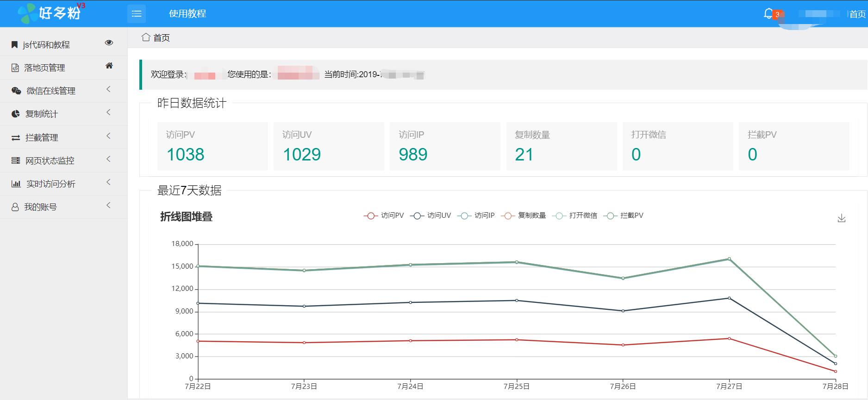This screenshot has height=400, width=868.
Task: Click the 7月22日 x-axis label
Action: pyautogui.click(x=198, y=387)
